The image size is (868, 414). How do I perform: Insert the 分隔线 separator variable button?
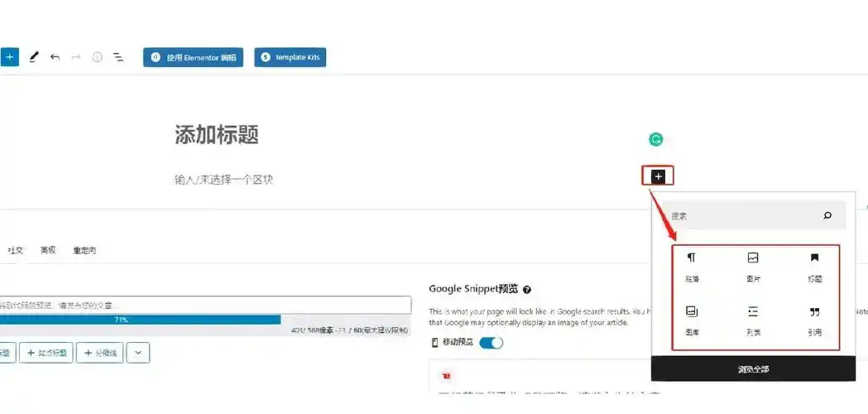click(99, 353)
